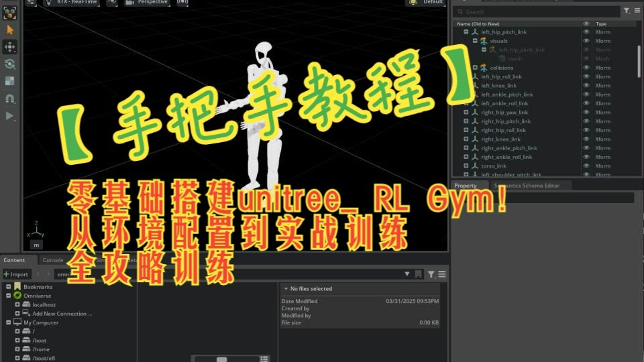Screen dimensions: 644x362
Task: Toggle visibility of right_knee_link
Action: (586, 139)
